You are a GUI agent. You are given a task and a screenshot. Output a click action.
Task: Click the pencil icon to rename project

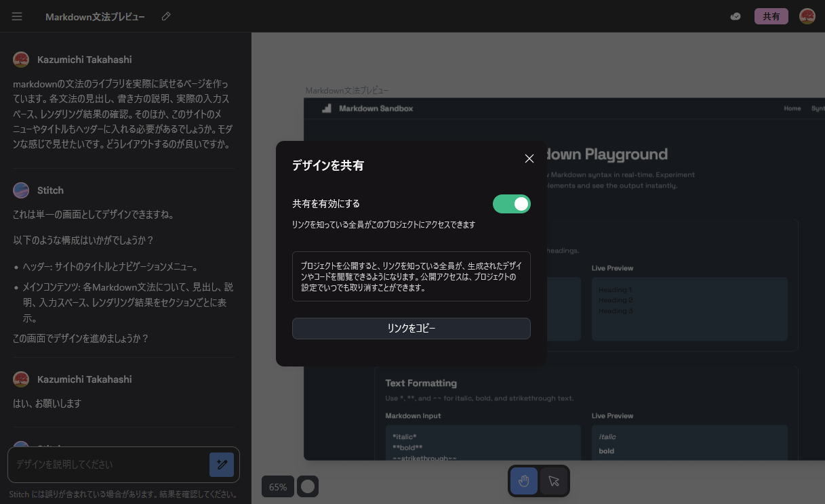[x=166, y=16]
